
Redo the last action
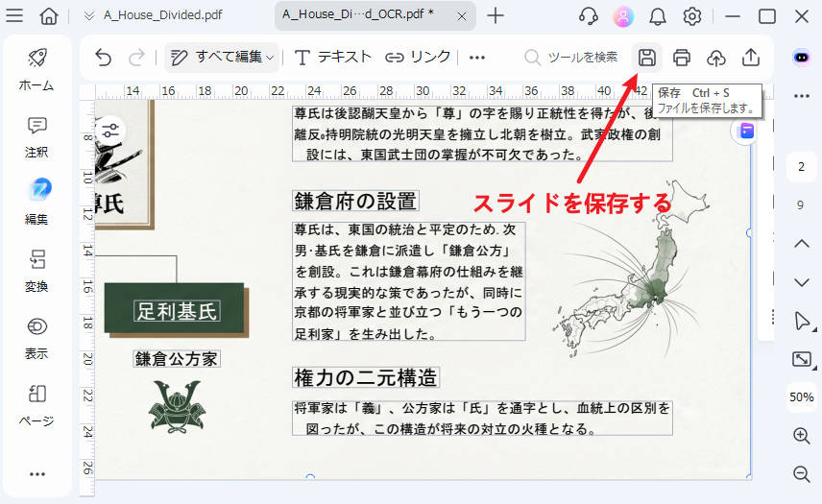coord(136,57)
